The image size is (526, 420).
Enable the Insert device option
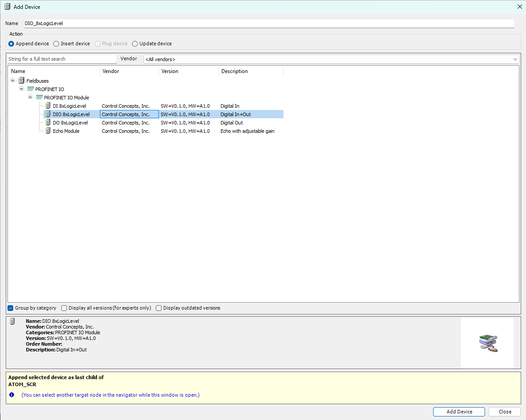point(56,44)
